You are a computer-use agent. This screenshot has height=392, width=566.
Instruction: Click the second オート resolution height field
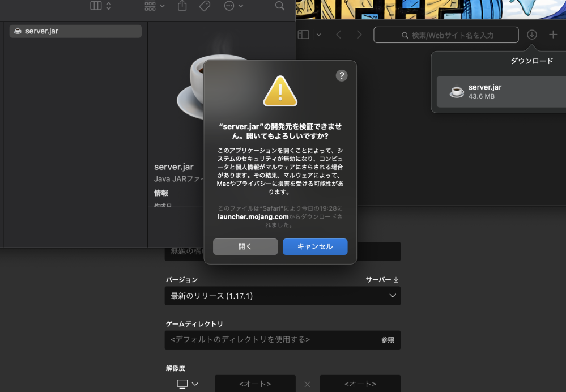click(360, 384)
